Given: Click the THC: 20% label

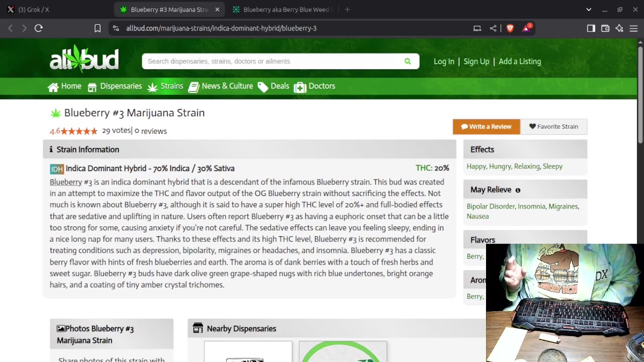Looking at the screenshot, I should 432,168.
